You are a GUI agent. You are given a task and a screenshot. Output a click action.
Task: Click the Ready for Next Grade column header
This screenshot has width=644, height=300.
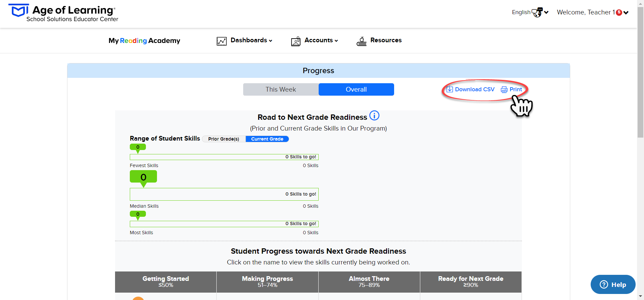[471, 282]
